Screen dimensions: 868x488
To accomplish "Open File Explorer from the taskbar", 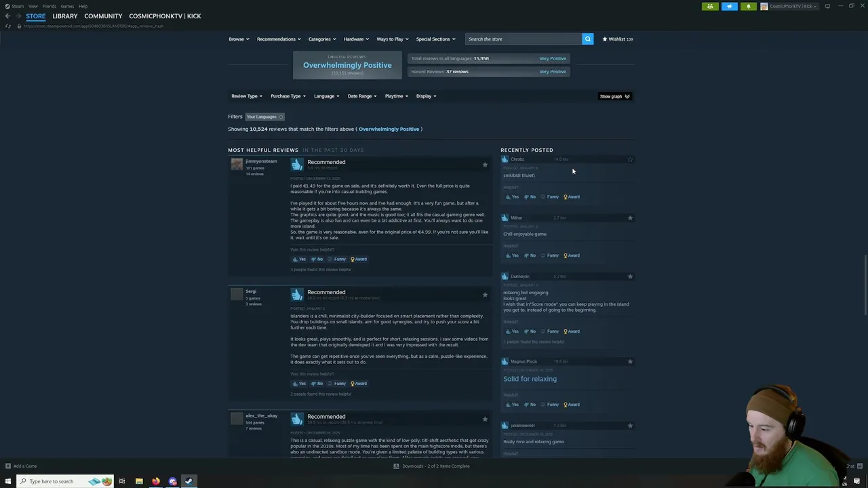I will point(139,481).
